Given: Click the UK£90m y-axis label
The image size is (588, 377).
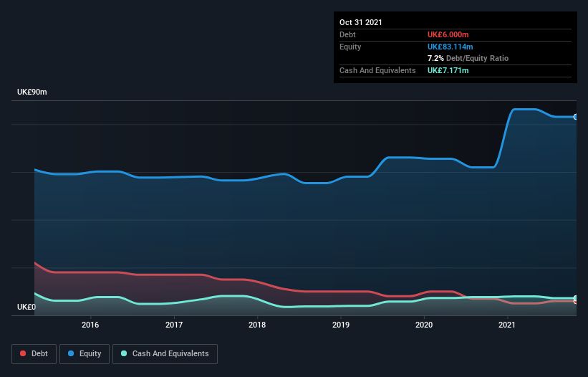Looking at the screenshot, I should tap(32, 92).
